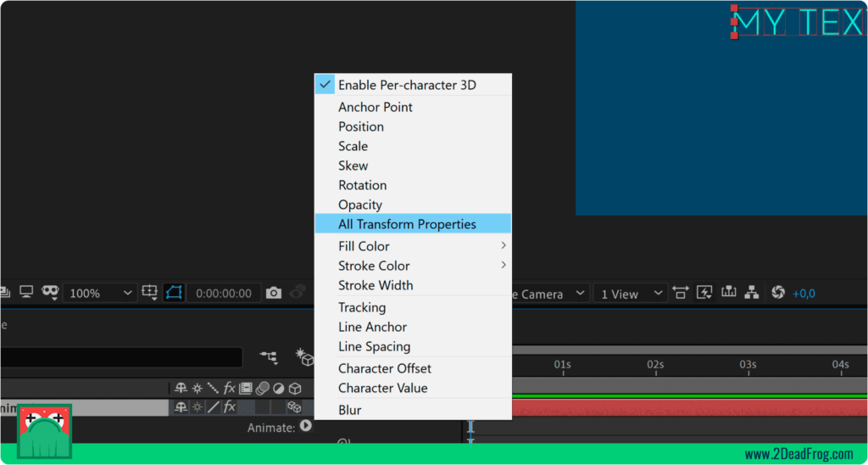Toggle mask and shape path visibility
Screen dimensions: 868x465
(x=174, y=293)
